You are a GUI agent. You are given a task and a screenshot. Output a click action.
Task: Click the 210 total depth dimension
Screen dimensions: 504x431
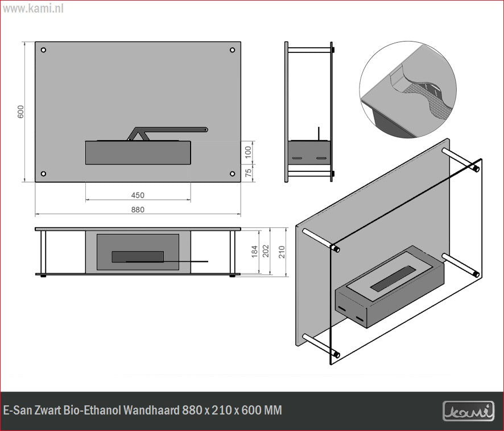(282, 251)
